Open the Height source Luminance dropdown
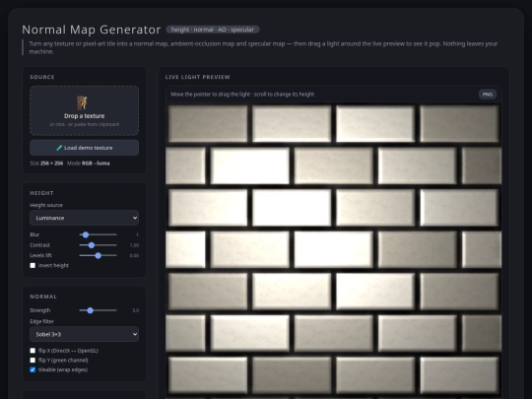Viewport: 532px width, 399px height. pos(84,218)
